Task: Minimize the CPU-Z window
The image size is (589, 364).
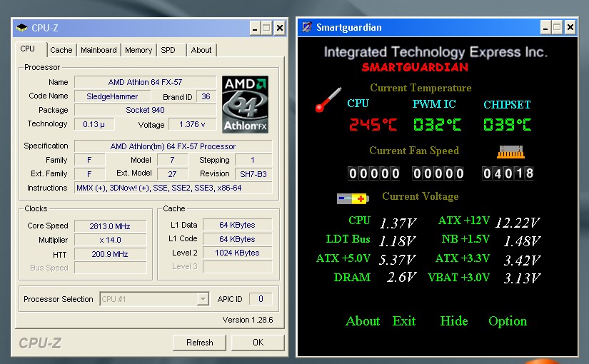Action: 255,28
